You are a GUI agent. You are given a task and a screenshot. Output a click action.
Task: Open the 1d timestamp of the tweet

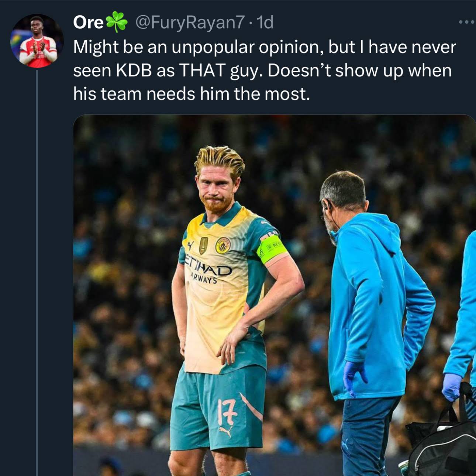click(x=265, y=23)
